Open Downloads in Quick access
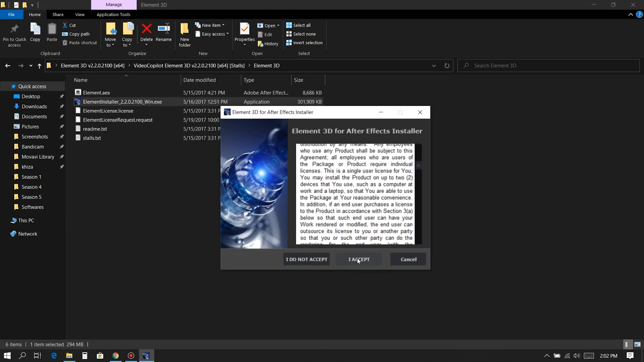This screenshot has height=362, width=644. pos(34,107)
